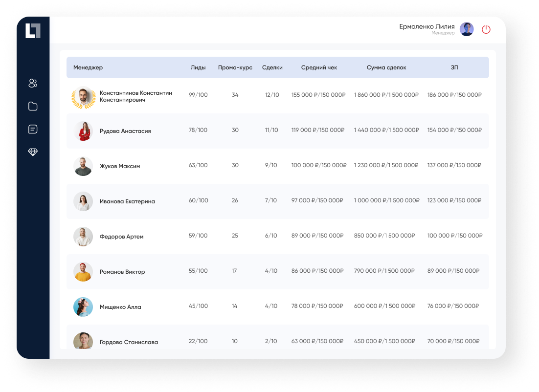Click the leads value 45/100

click(x=198, y=306)
